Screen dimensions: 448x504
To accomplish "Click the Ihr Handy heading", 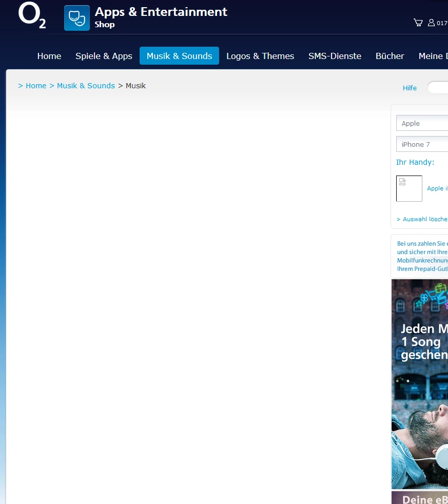I will [x=415, y=162].
